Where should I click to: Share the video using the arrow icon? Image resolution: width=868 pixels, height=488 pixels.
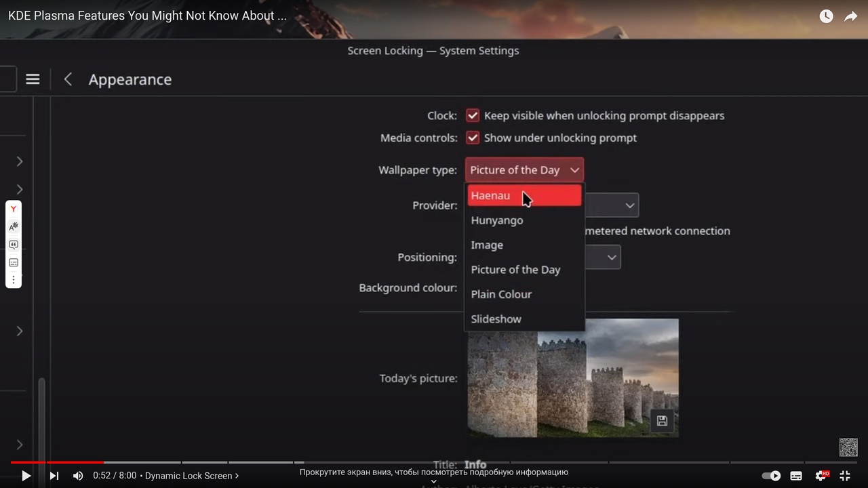pyautogui.click(x=851, y=16)
